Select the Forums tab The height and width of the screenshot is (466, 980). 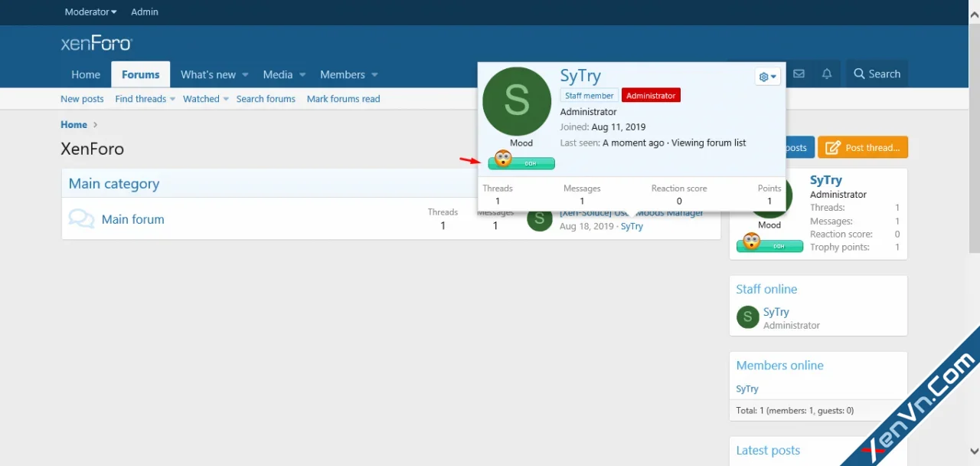tap(141, 74)
